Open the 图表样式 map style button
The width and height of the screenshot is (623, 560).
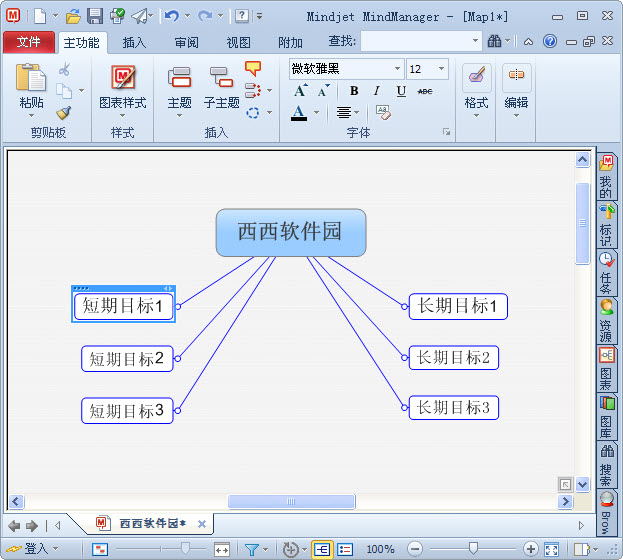122,91
